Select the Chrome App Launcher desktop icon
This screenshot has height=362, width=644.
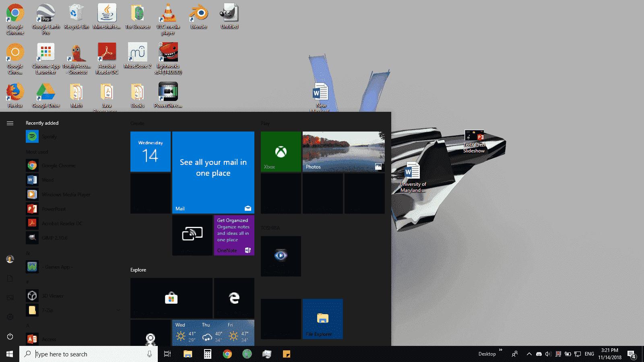point(46,59)
